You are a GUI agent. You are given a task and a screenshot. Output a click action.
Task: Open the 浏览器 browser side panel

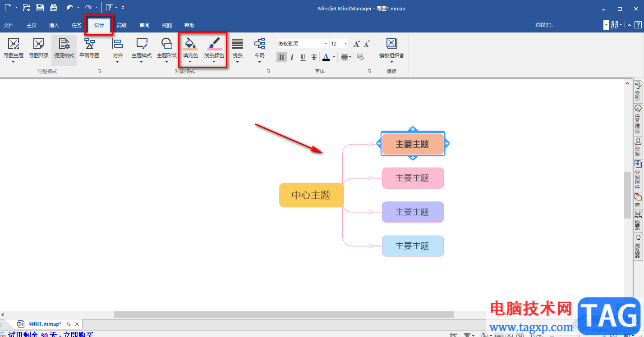(638, 246)
